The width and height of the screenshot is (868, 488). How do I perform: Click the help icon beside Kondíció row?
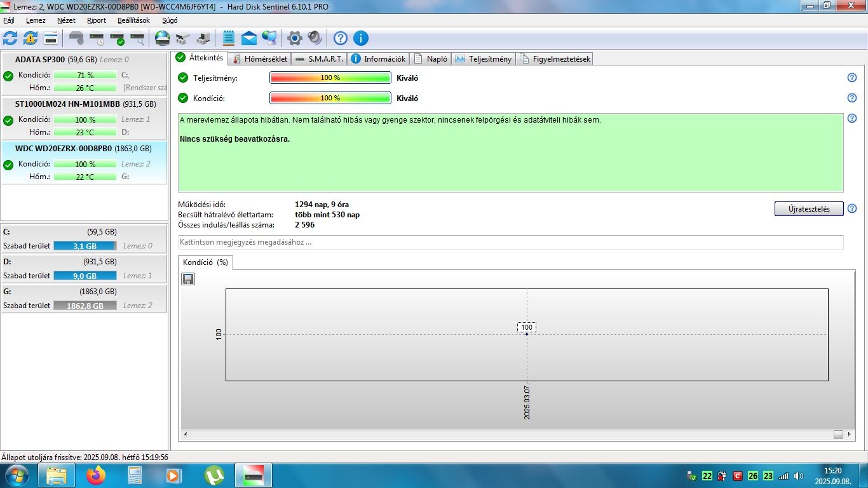point(852,98)
